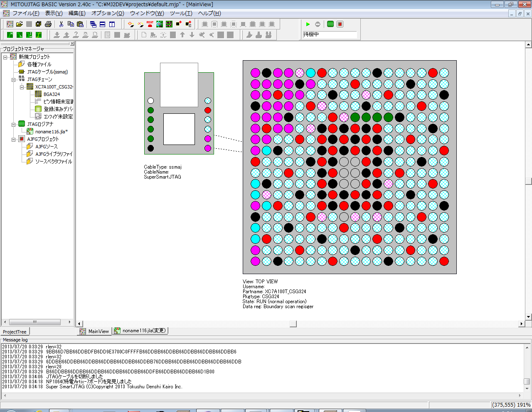Select the ProjectTree tab
This screenshot has width=532, height=412.
coord(15,332)
